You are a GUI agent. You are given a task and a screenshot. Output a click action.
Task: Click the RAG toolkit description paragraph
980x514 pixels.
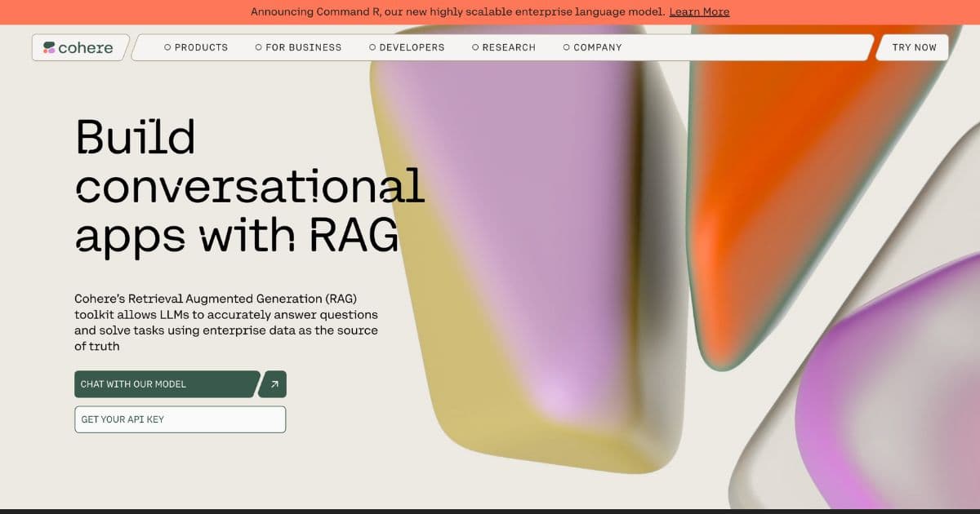click(226, 322)
